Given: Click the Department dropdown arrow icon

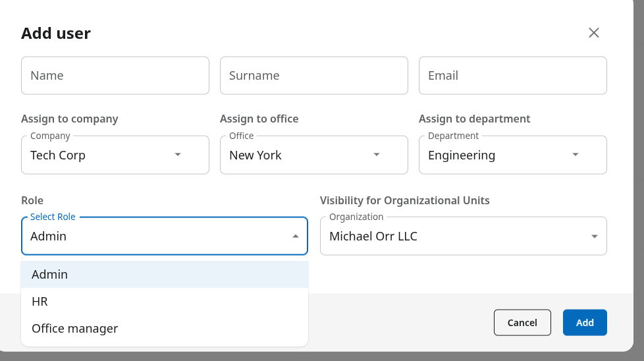Looking at the screenshot, I should coord(576,155).
